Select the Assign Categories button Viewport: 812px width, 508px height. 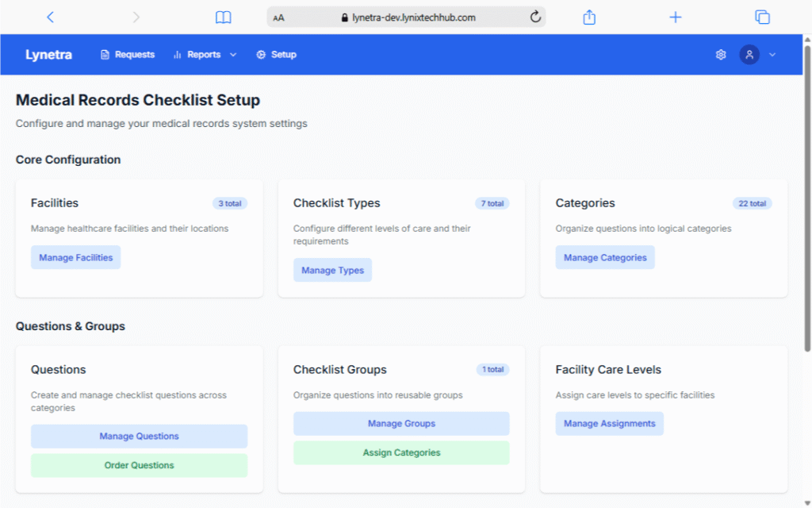point(401,452)
